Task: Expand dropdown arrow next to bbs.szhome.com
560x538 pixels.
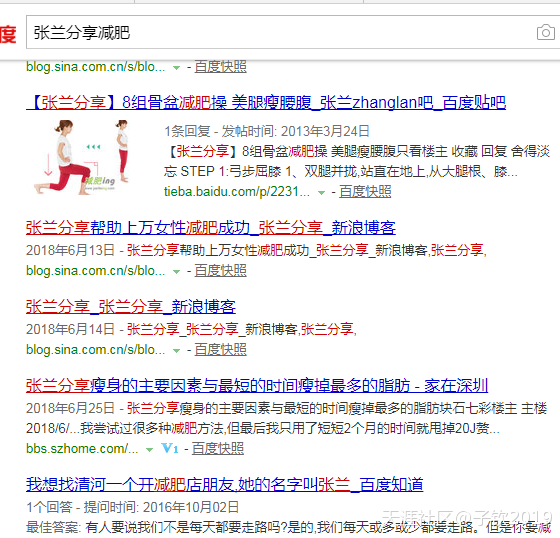Action: tap(149, 450)
